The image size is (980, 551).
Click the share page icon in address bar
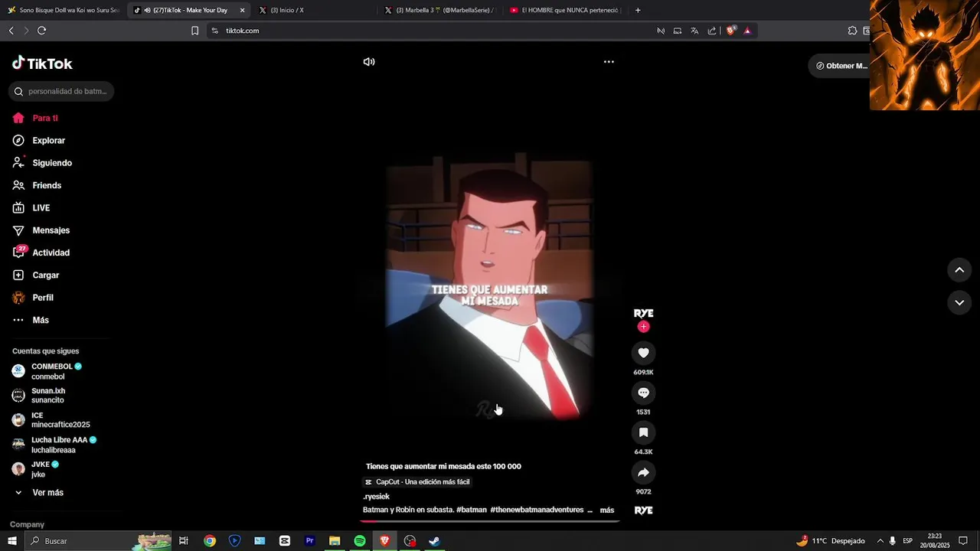712,31
